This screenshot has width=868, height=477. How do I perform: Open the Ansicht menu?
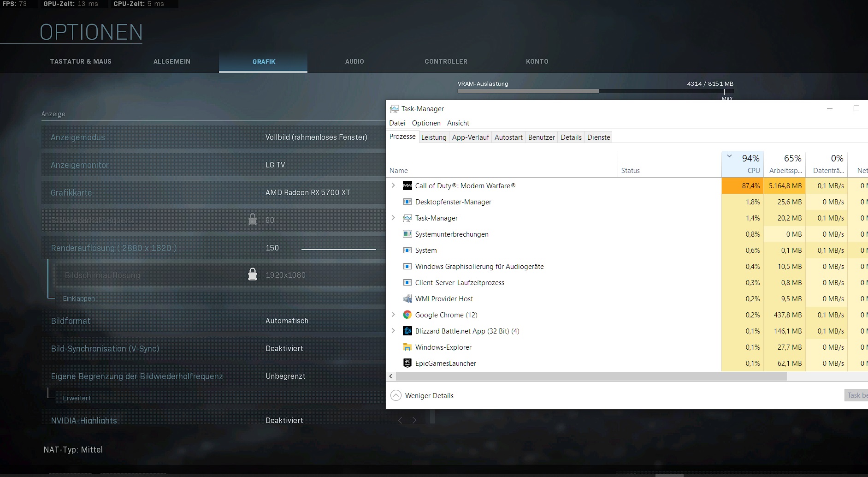[x=458, y=123]
